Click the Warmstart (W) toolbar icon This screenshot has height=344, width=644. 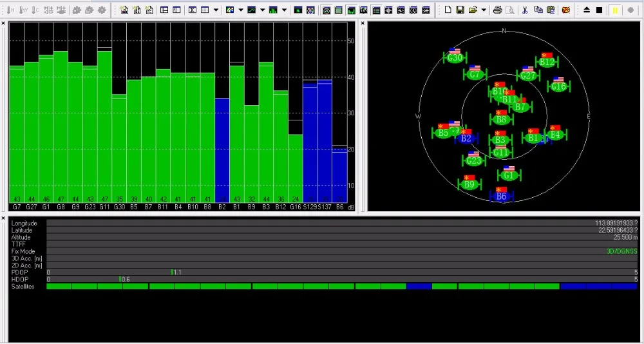[23, 10]
